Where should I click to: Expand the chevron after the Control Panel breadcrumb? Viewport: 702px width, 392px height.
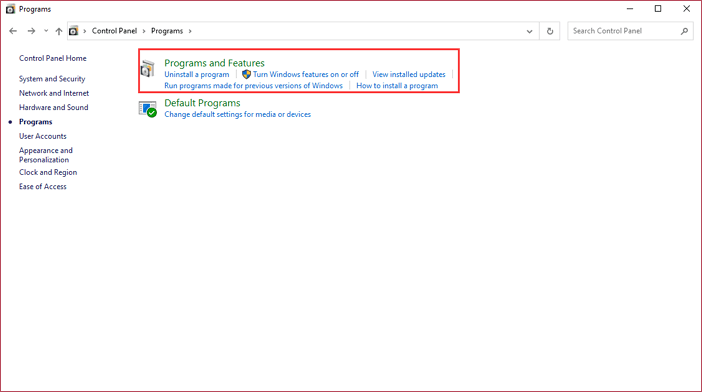pos(144,31)
